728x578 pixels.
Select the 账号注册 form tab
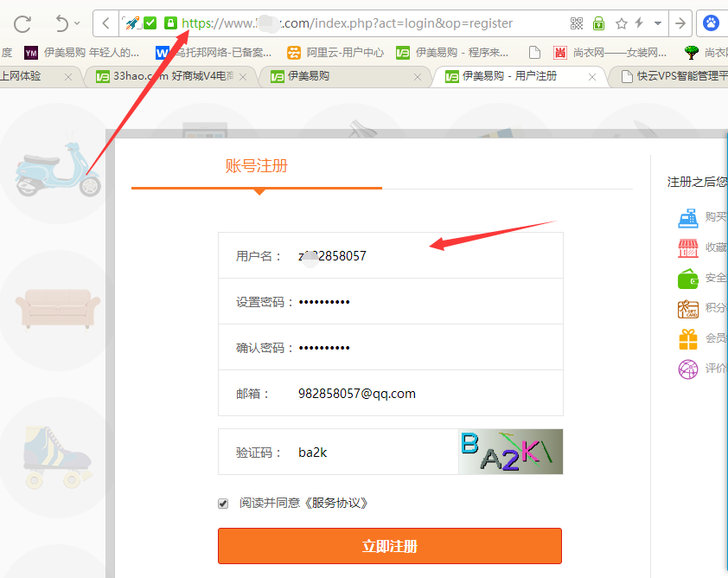click(x=256, y=166)
